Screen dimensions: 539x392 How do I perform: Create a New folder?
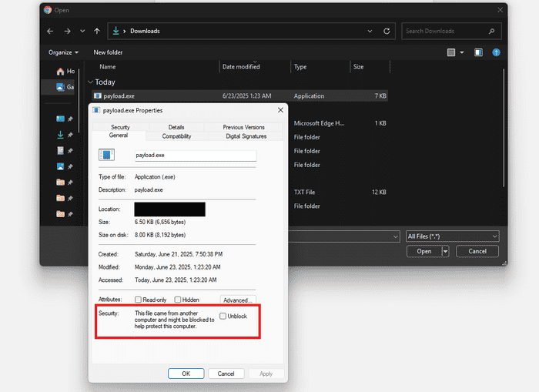coord(108,52)
